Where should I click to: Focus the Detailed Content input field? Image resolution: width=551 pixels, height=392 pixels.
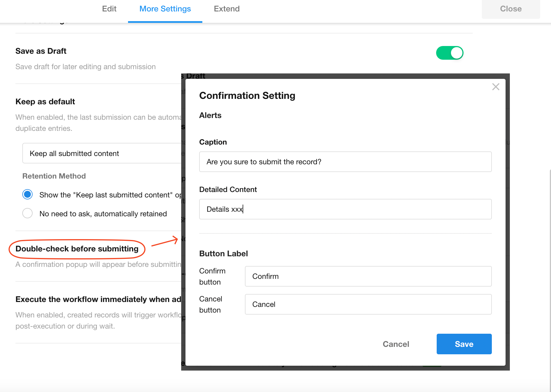point(345,209)
